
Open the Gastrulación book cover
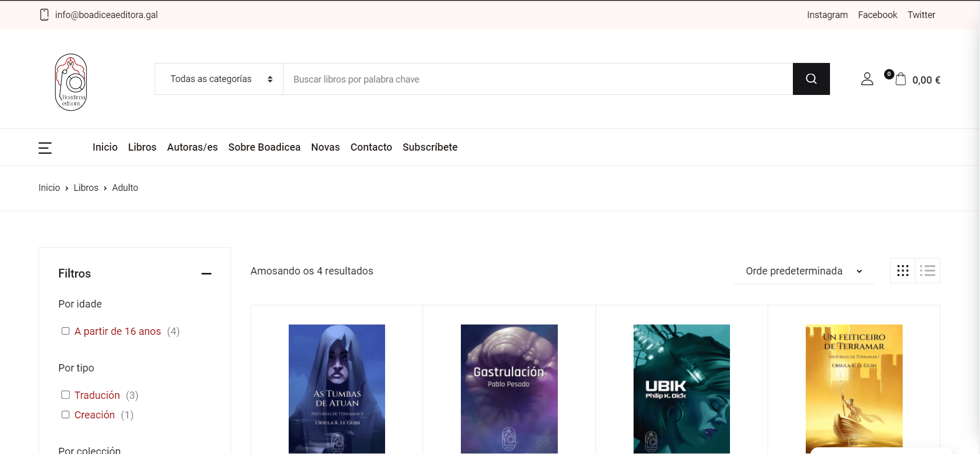click(x=509, y=389)
